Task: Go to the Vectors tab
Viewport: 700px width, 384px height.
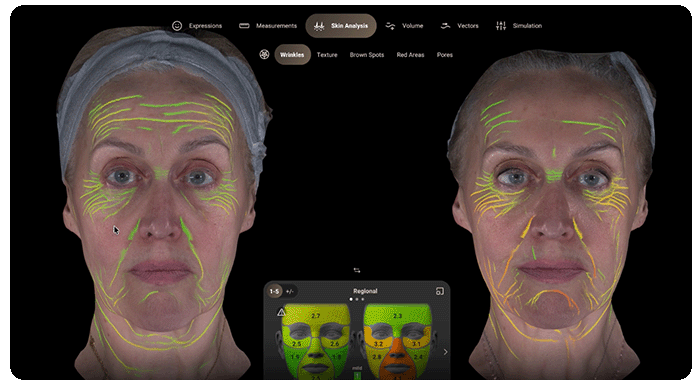Action: click(459, 26)
